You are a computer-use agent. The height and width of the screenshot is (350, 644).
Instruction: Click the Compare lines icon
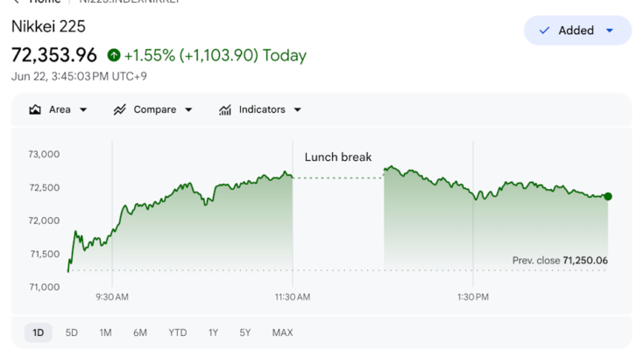click(119, 109)
